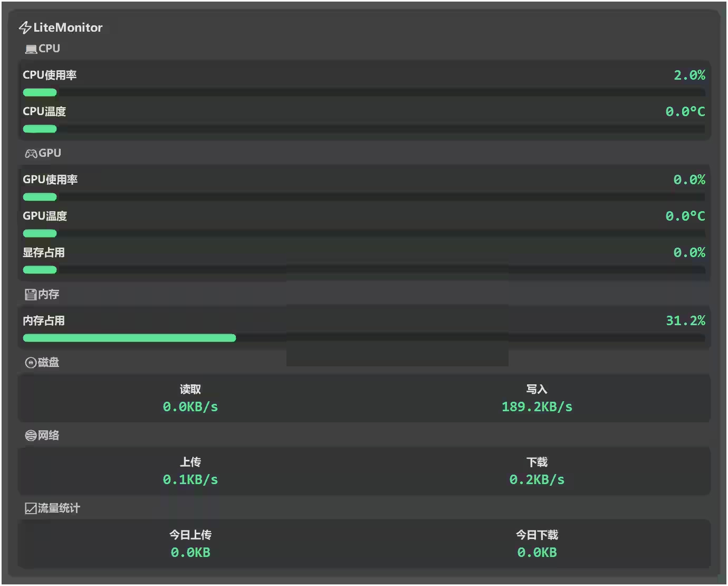Click the 今日下载 traffic value
Viewport: 728px width, 586px height.
click(x=537, y=553)
